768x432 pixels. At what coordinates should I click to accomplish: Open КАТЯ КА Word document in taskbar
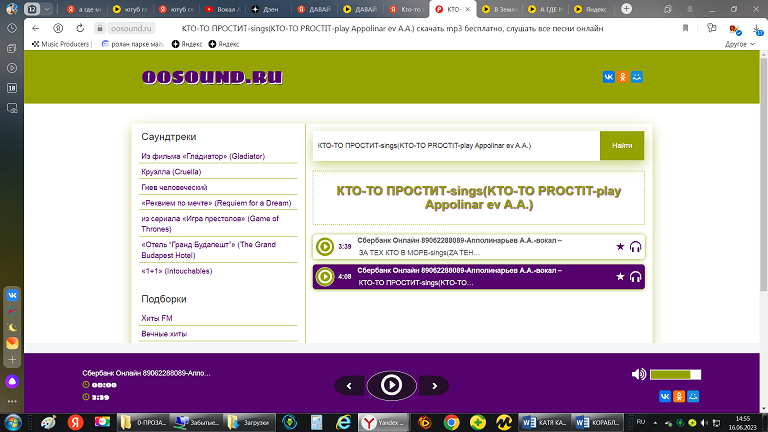coord(545,422)
